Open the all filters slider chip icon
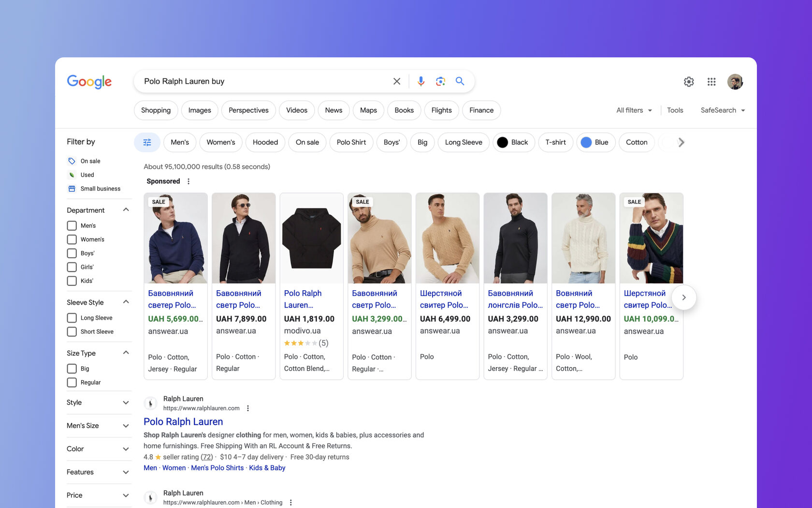 coord(147,142)
